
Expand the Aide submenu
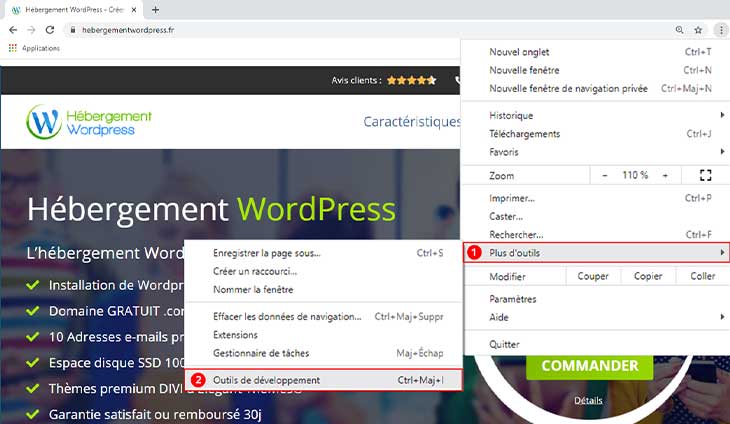(x=596, y=317)
